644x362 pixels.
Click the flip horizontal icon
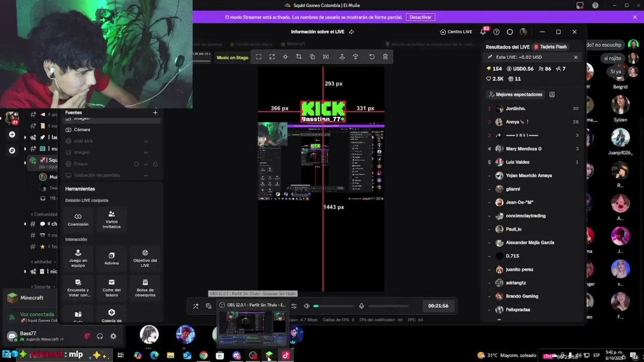326,57
